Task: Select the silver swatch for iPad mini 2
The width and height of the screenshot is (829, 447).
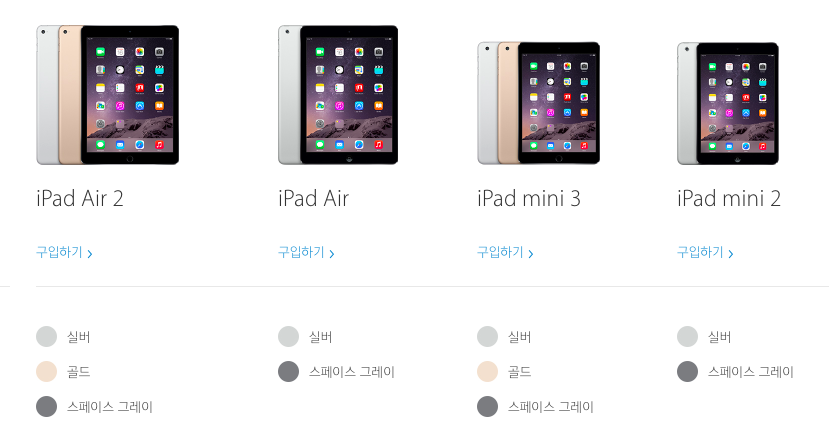Action: [687, 336]
